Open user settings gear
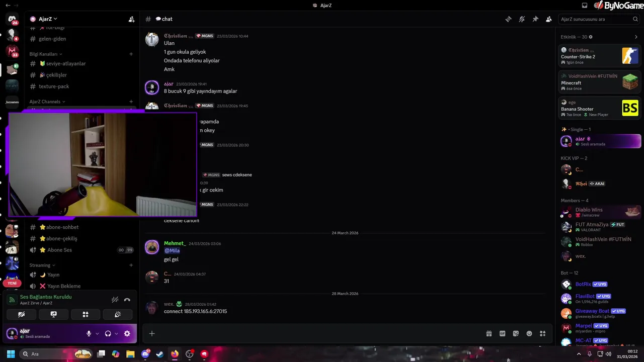 coord(127,333)
